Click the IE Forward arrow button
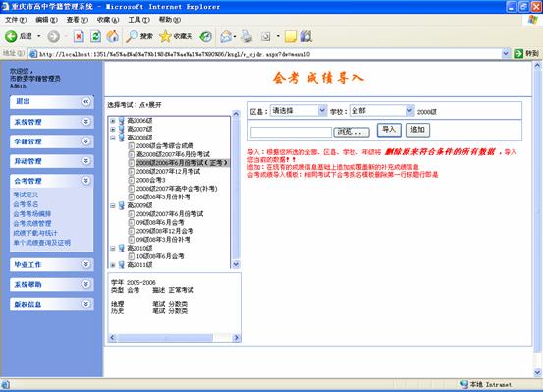This screenshot has width=543, height=392. (53, 36)
